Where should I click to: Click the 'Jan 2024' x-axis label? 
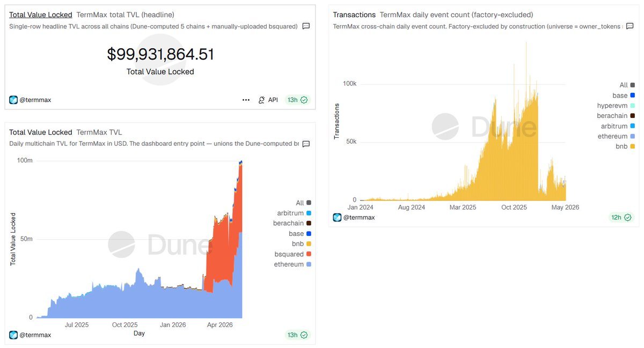(360, 207)
